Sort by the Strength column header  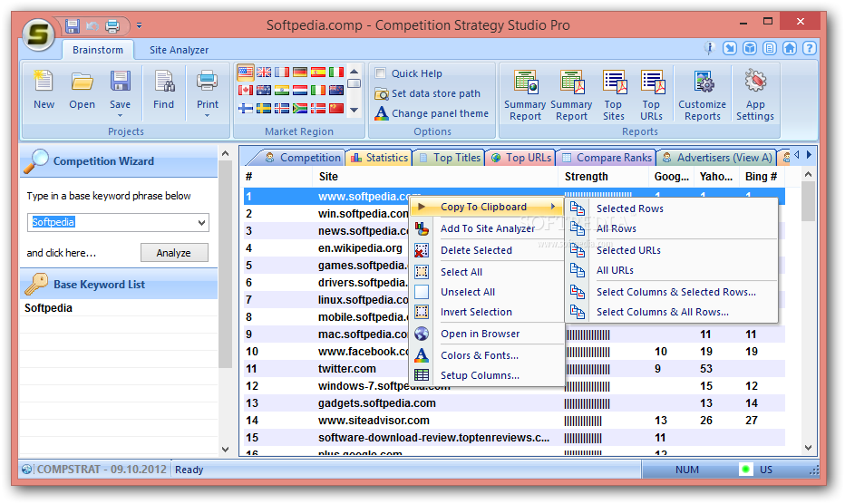pos(604,176)
